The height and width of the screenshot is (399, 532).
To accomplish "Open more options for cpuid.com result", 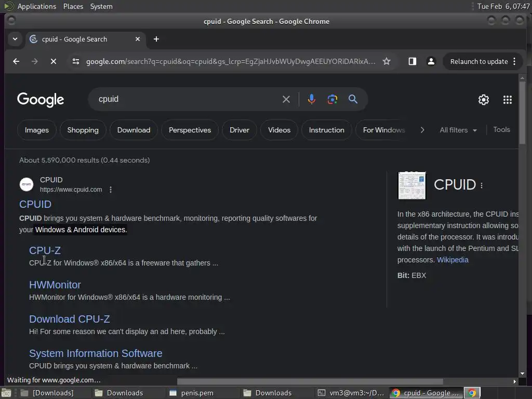I will pos(111,190).
